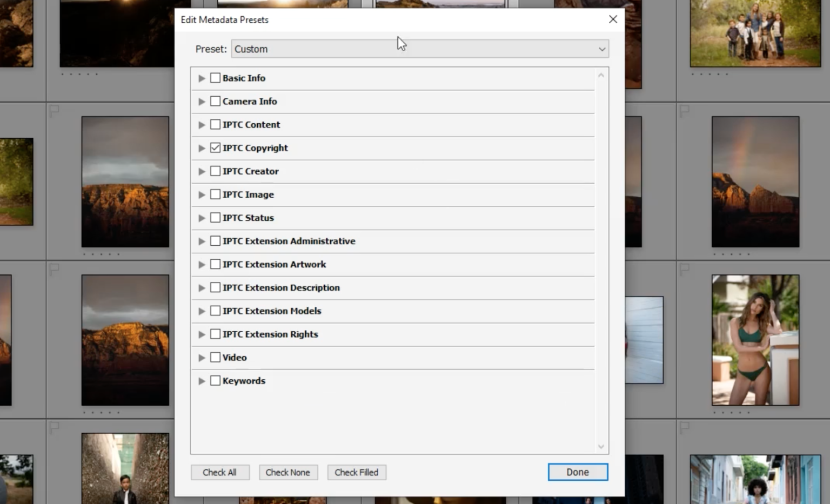
Task: Check the IPTC Extension Models checkbox
Action: pyautogui.click(x=215, y=310)
